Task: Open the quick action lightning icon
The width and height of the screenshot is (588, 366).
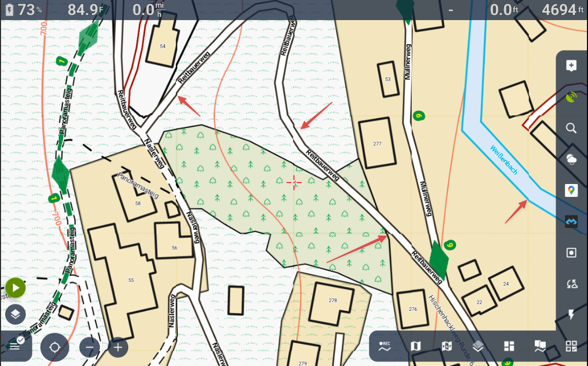Action: (x=571, y=314)
